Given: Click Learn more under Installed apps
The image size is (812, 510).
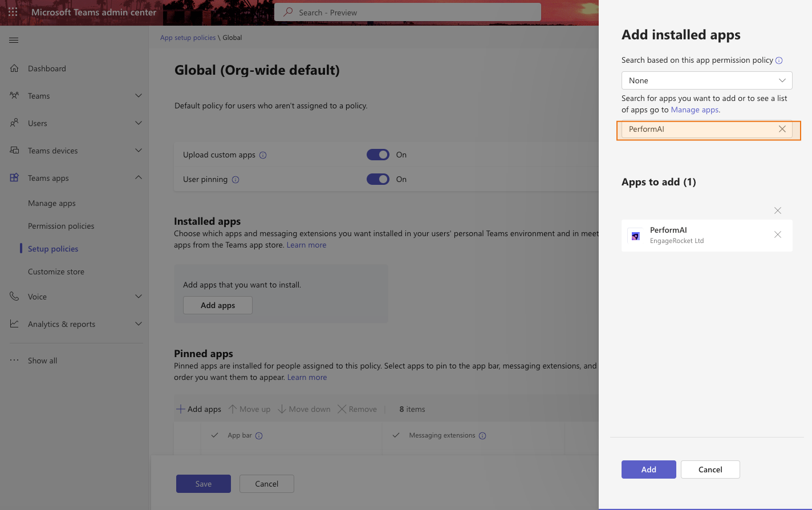Looking at the screenshot, I should click(307, 245).
